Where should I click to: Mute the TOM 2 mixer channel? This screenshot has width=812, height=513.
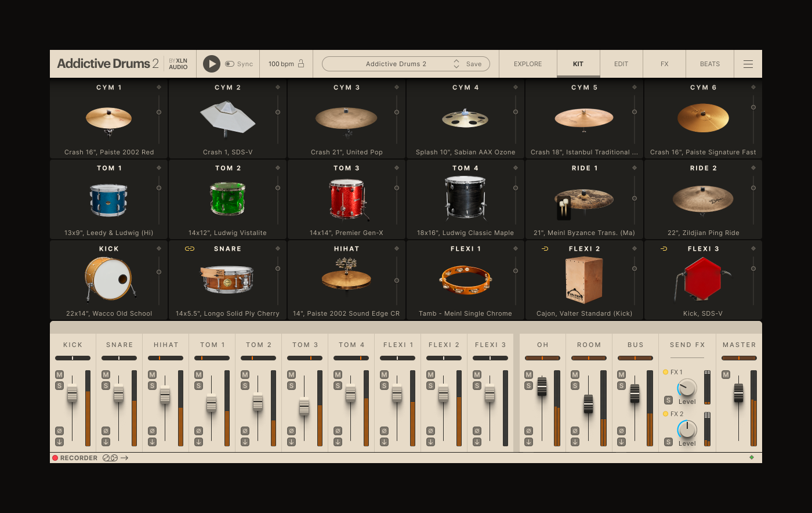pos(245,374)
